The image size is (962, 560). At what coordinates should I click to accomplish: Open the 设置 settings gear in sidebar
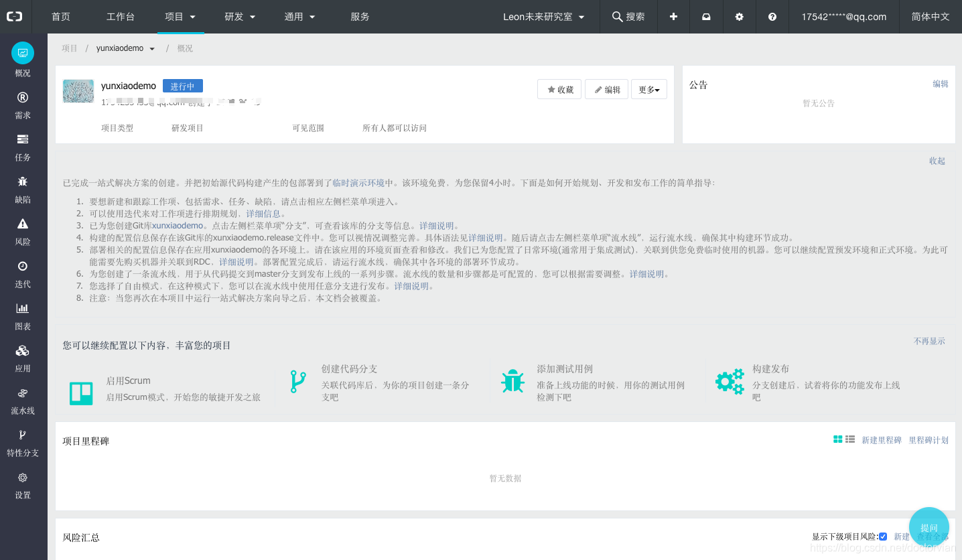(x=23, y=478)
